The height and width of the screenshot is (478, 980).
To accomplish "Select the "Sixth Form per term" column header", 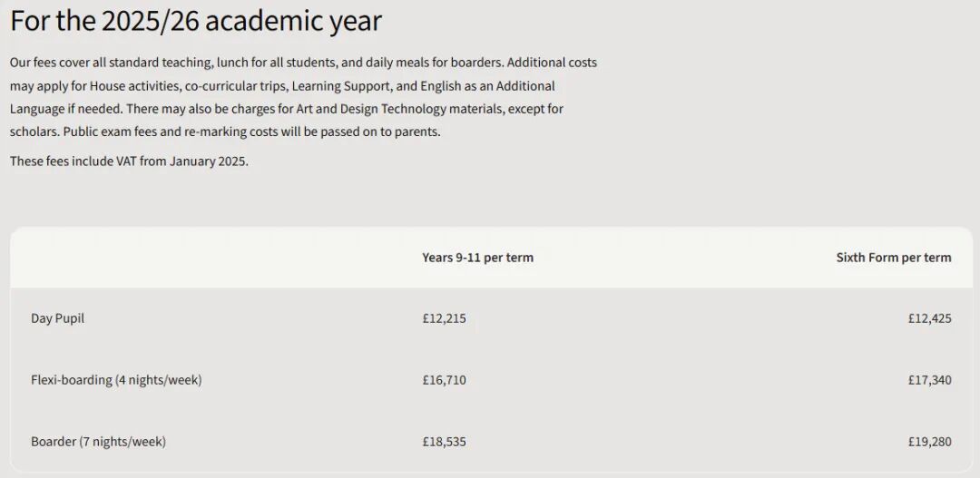I will [x=893, y=258].
